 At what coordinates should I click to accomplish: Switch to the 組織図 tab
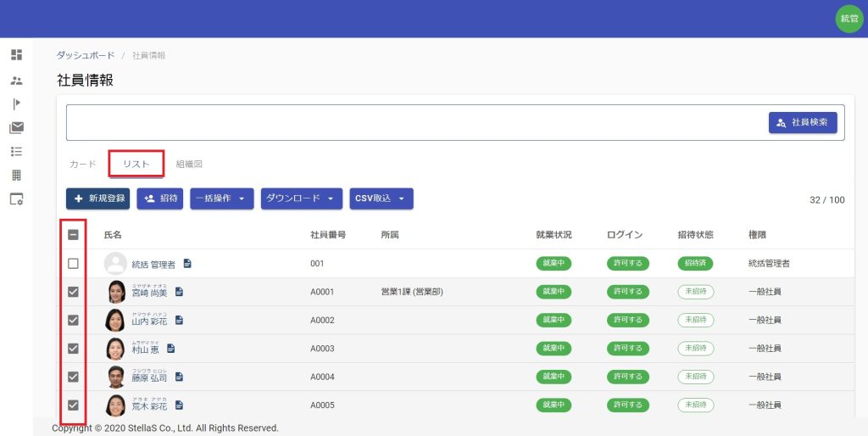[189, 164]
